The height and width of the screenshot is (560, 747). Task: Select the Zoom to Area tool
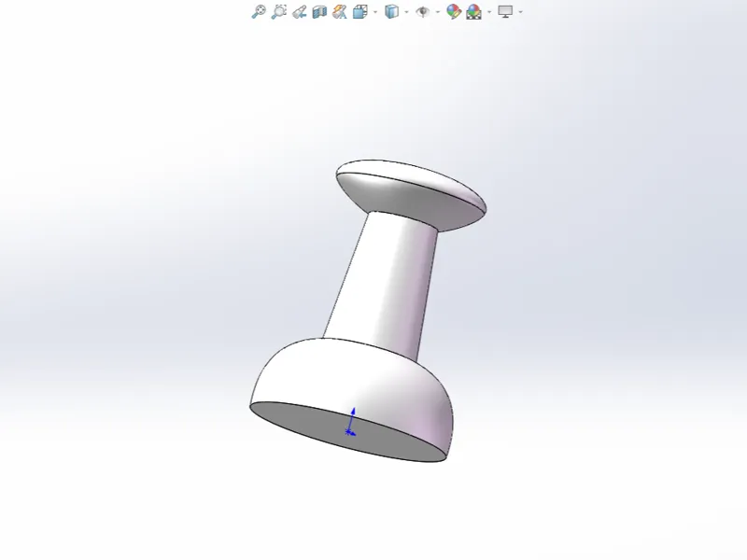click(x=278, y=11)
